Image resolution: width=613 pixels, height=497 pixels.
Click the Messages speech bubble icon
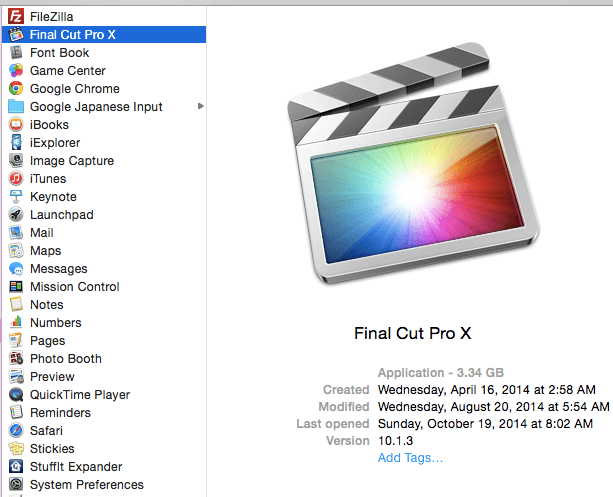coord(16,269)
